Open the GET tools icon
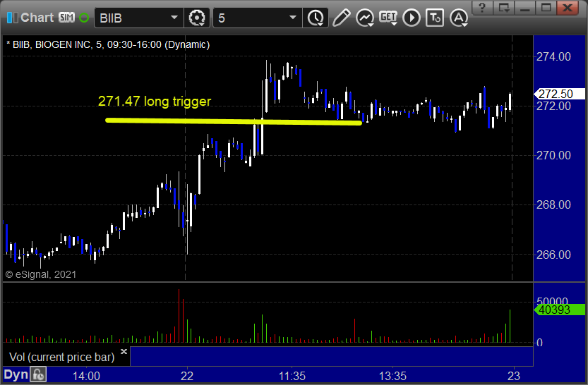The width and height of the screenshot is (588, 385). pos(388,18)
